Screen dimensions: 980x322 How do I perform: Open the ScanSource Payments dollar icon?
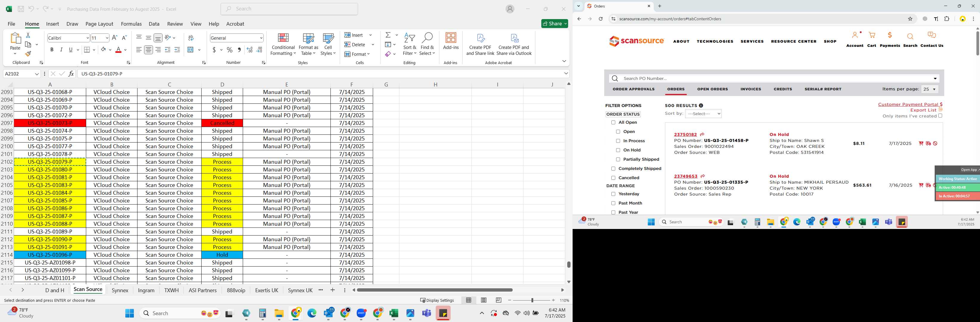[x=890, y=40]
